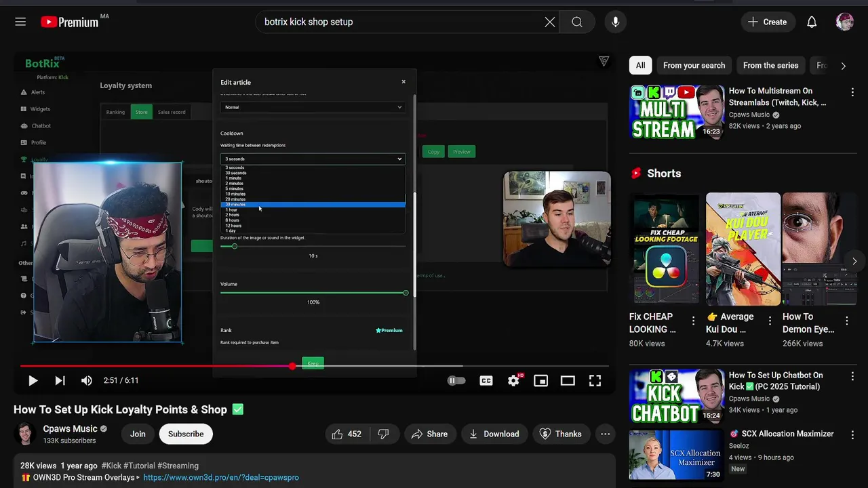
Task: Open the Fix CHEAP LOOKING short
Action: (665, 249)
